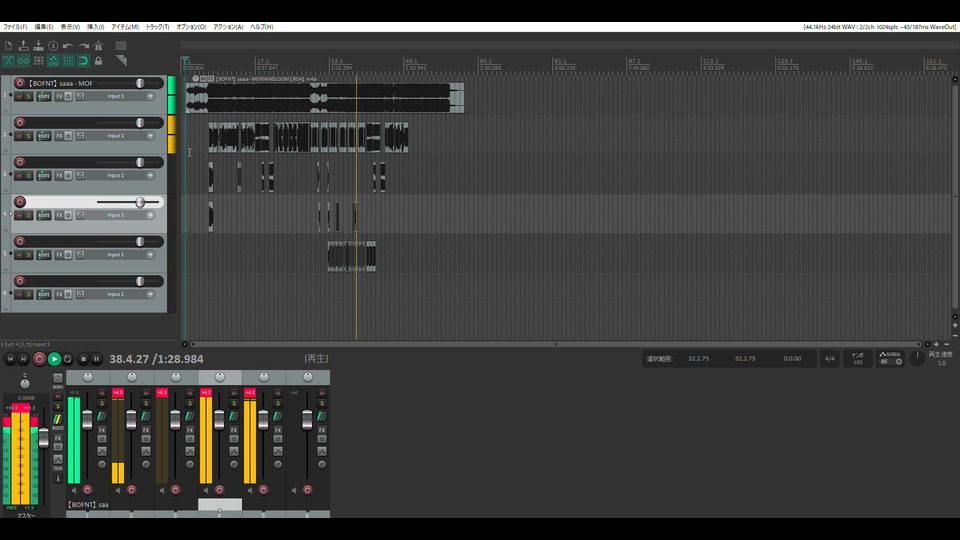Click master channel volume fader

[43, 438]
